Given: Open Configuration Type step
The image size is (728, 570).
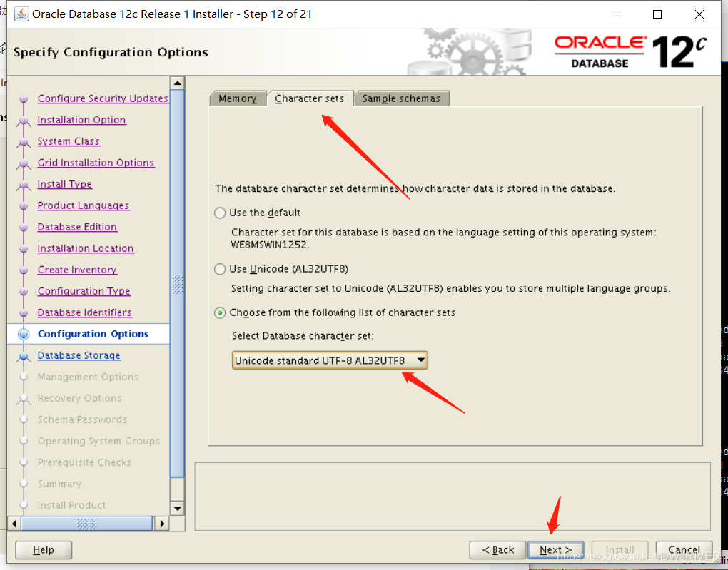Looking at the screenshot, I should point(84,291).
